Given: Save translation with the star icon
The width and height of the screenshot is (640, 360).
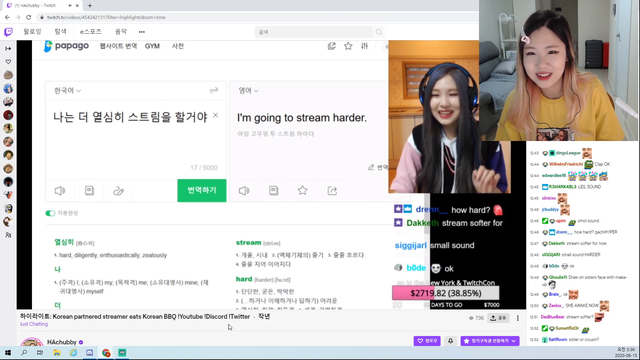Looking at the screenshot, I should (302, 191).
